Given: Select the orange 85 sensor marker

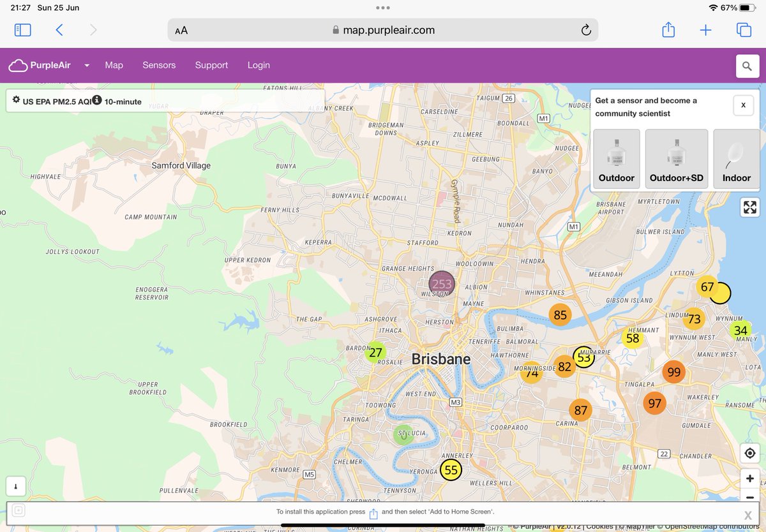Looking at the screenshot, I should tap(560, 314).
